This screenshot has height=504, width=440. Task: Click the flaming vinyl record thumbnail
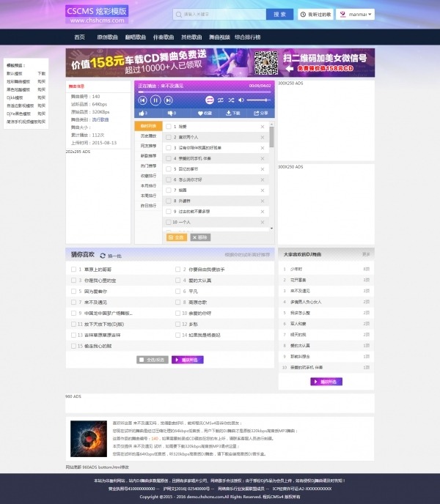click(x=89, y=439)
